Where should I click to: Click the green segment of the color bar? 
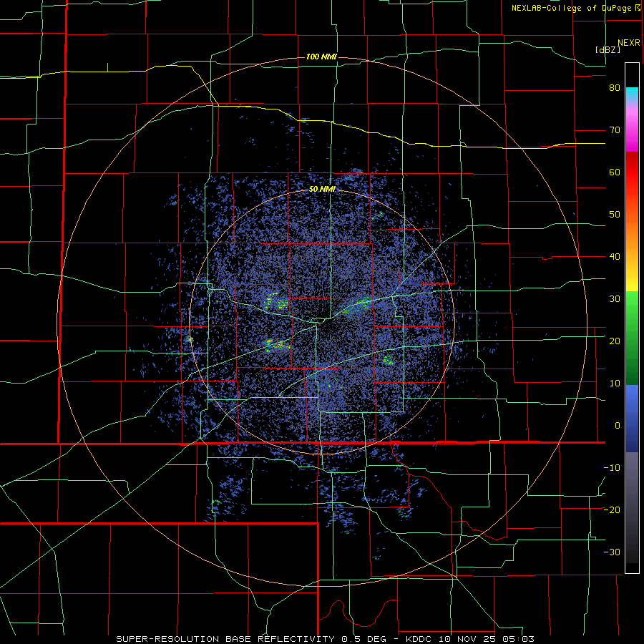tap(632, 338)
